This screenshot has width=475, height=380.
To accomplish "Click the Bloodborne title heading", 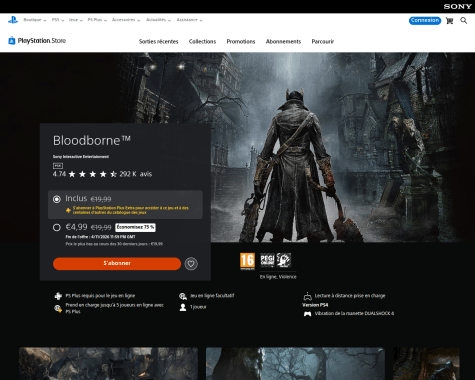I will (x=92, y=141).
